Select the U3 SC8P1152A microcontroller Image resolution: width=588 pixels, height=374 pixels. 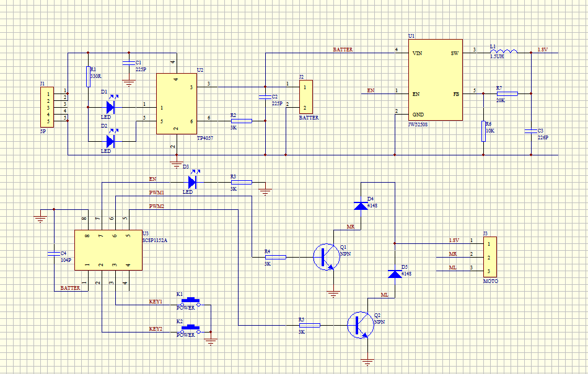(107, 250)
